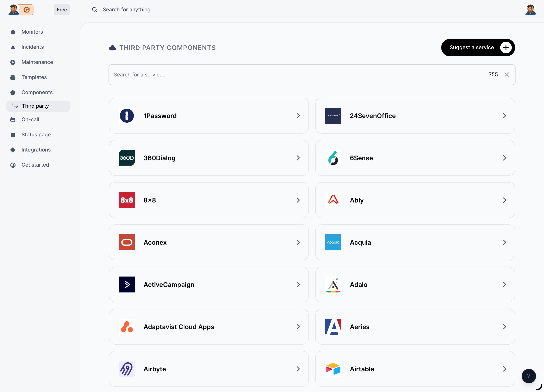Go to Maintenance in the sidebar

[38, 62]
